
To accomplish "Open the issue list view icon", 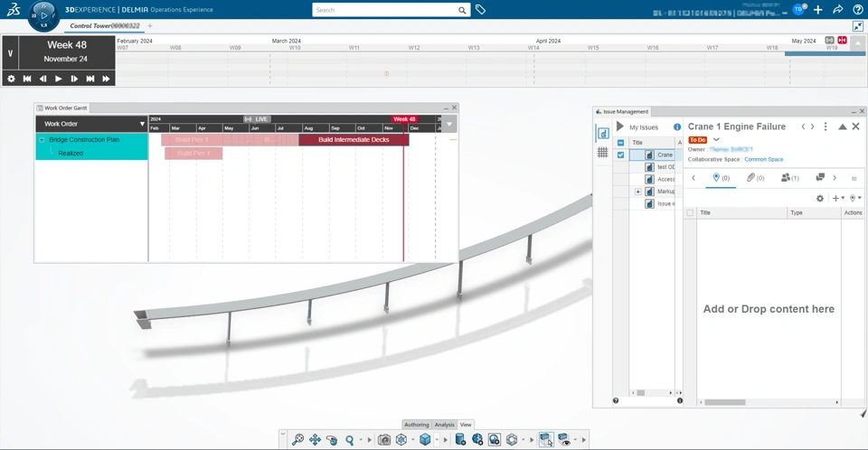I will pos(603,134).
